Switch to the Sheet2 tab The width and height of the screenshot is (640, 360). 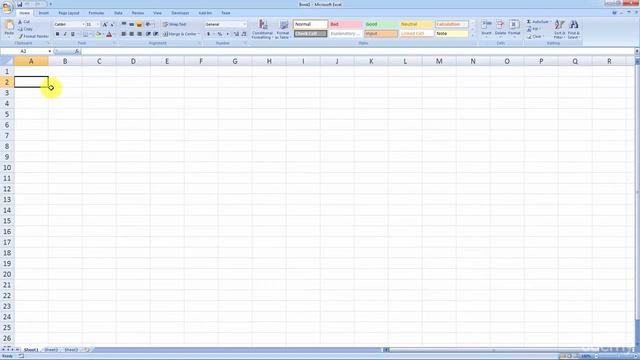[51, 350]
